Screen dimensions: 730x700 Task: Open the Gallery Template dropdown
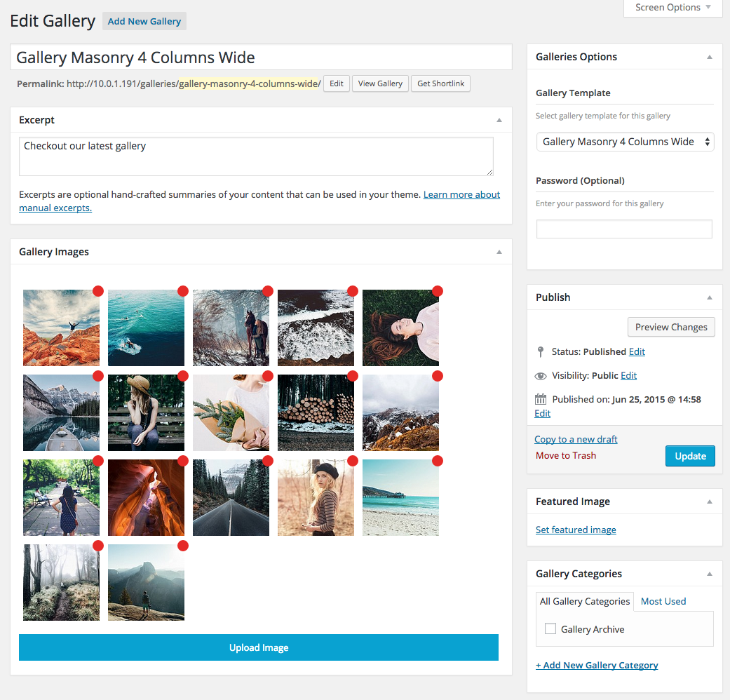pos(624,141)
